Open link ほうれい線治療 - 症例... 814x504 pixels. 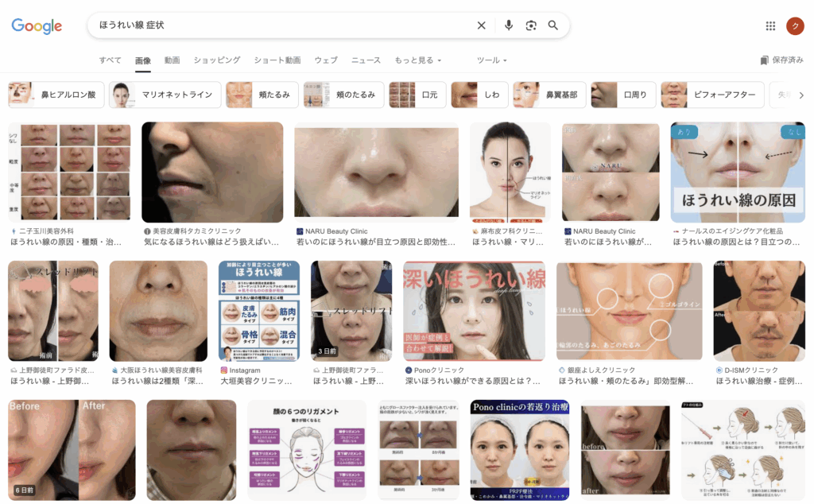[758, 382]
